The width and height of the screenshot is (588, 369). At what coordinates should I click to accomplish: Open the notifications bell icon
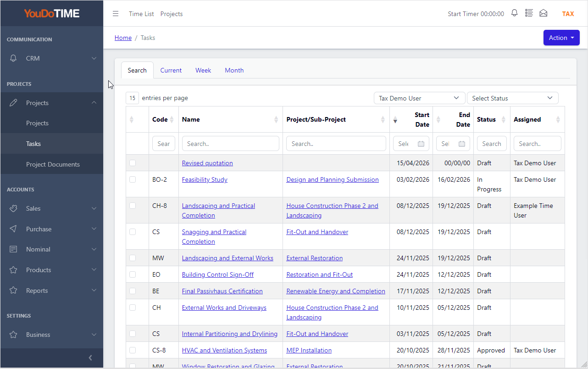[515, 13]
